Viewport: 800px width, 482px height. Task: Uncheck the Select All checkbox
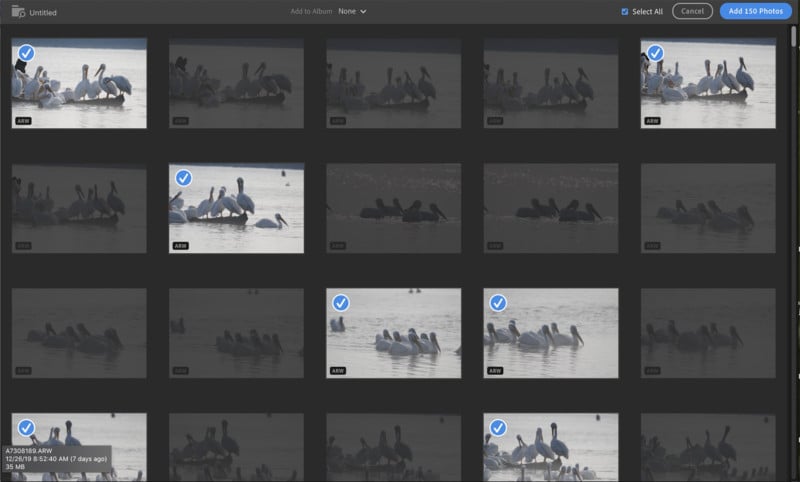pyautogui.click(x=624, y=12)
